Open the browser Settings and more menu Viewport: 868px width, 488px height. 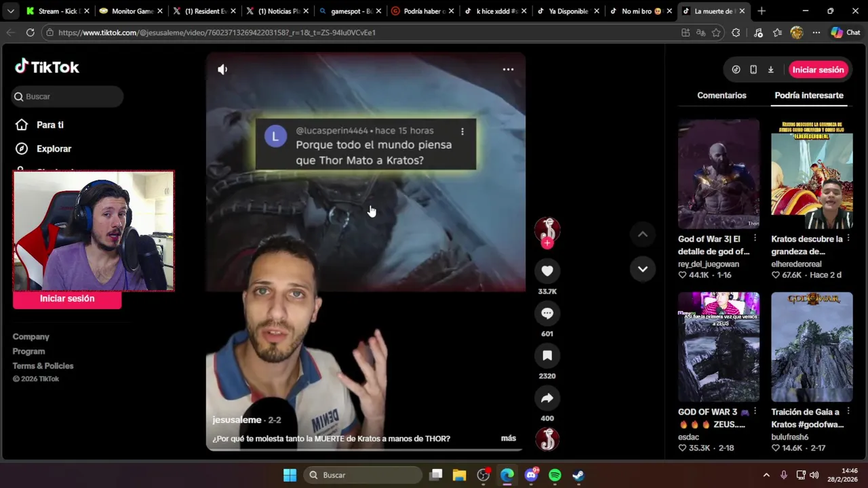tap(816, 33)
